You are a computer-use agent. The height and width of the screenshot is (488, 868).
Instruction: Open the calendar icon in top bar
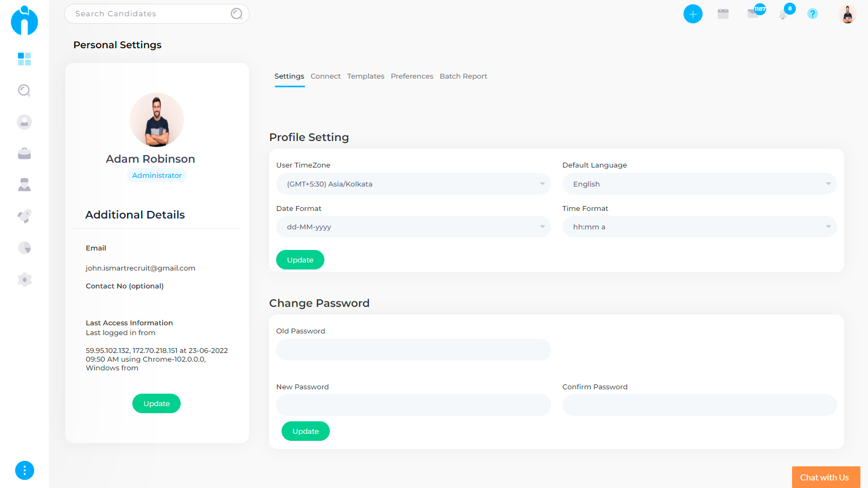[723, 14]
